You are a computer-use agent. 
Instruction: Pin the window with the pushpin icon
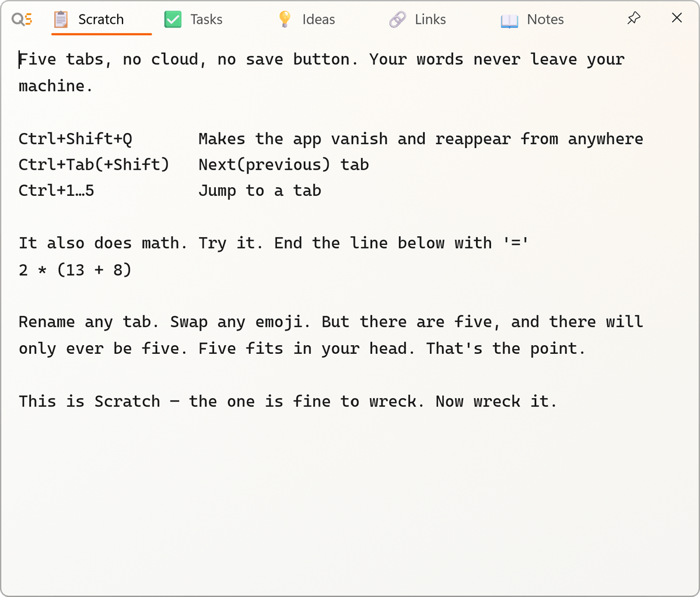click(633, 18)
